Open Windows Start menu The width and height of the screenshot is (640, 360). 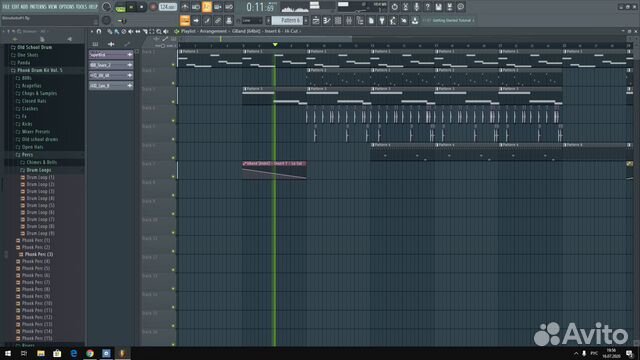click(8, 353)
